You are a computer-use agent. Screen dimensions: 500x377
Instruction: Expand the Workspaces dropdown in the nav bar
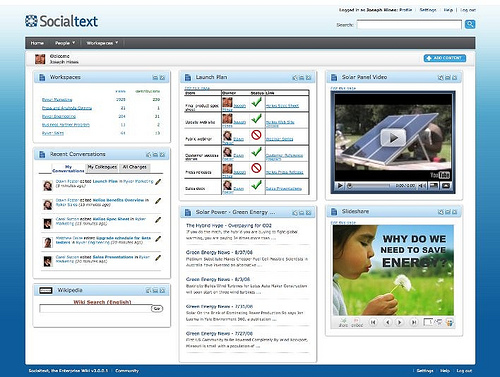(102, 43)
